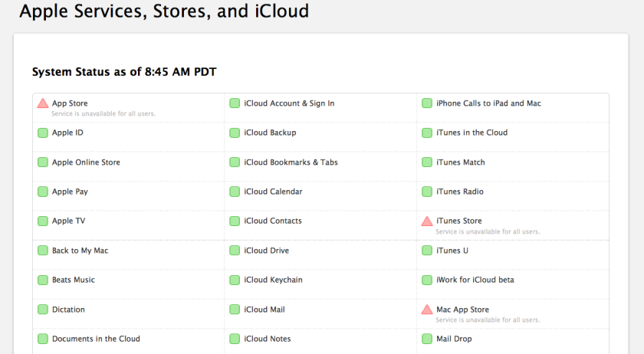Click the iCloud Bookmarks & Tabs label
The height and width of the screenshot is (354, 644).
tap(291, 162)
